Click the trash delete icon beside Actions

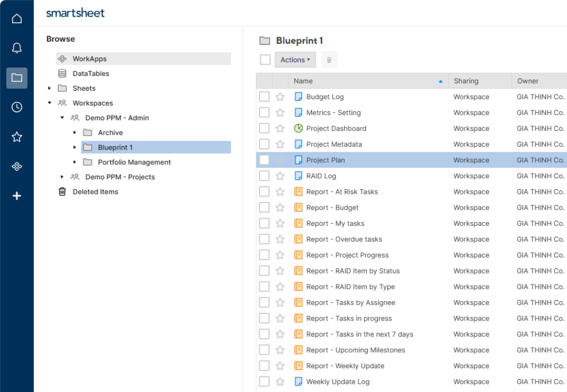point(329,60)
